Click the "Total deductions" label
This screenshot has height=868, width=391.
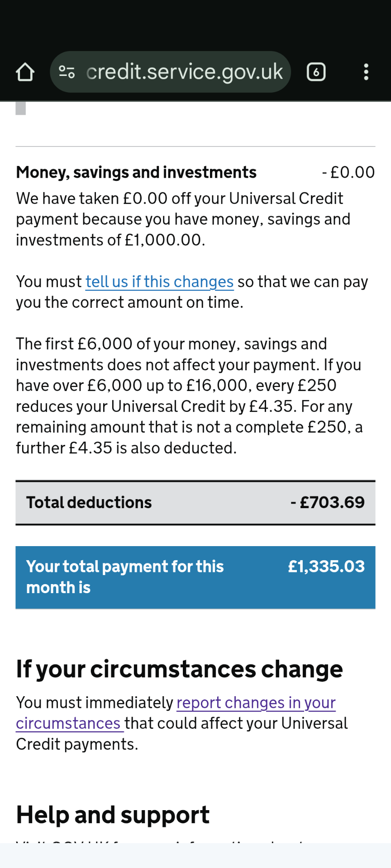click(89, 503)
